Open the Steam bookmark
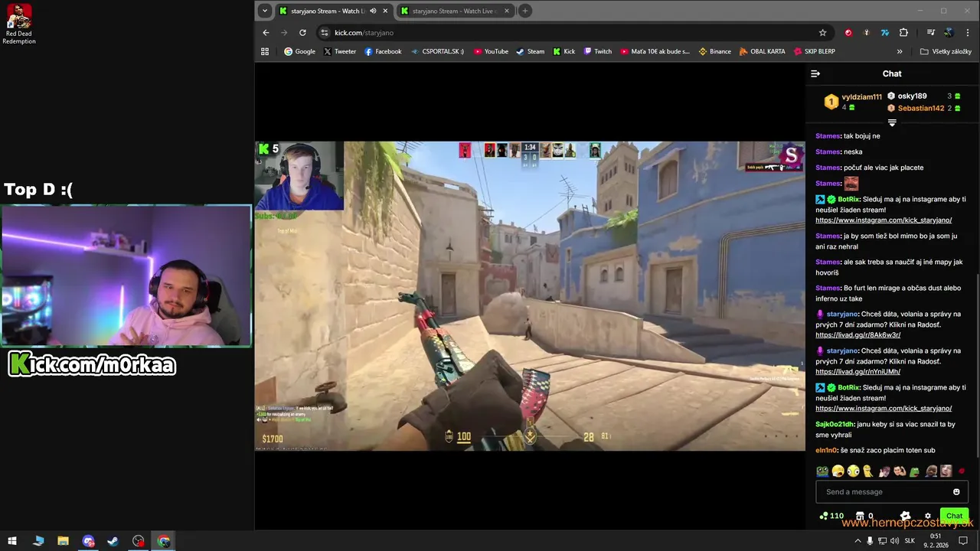 pos(530,51)
